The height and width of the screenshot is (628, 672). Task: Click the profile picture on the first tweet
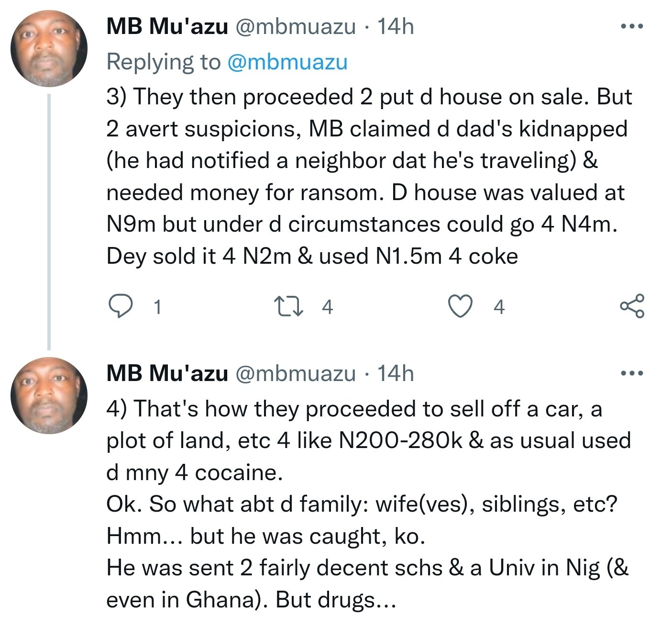click(x=49, y=49)
